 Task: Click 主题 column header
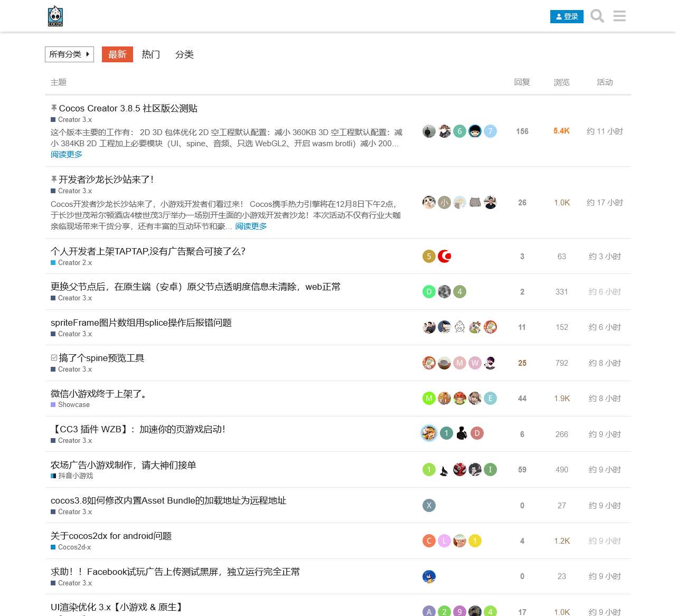click(x=59, y=82)
